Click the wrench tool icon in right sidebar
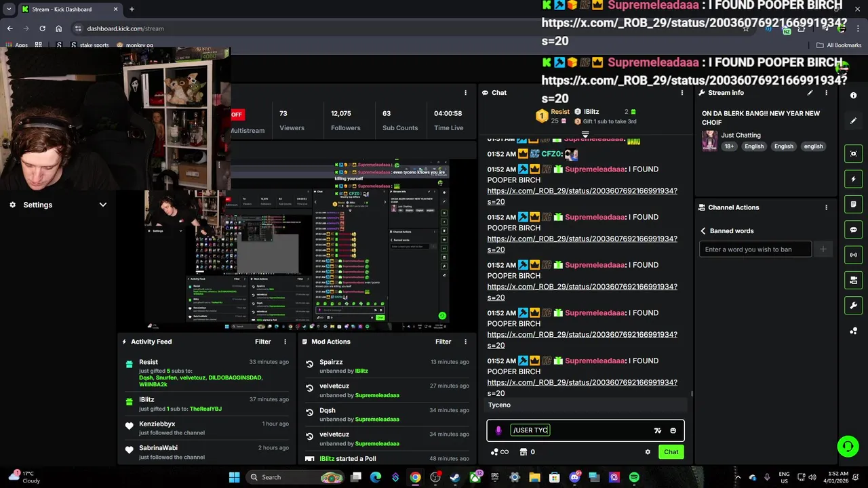Image resolution: width=868 pixels, height=488 pixels. pyautogui.click(x=854, y=305)
